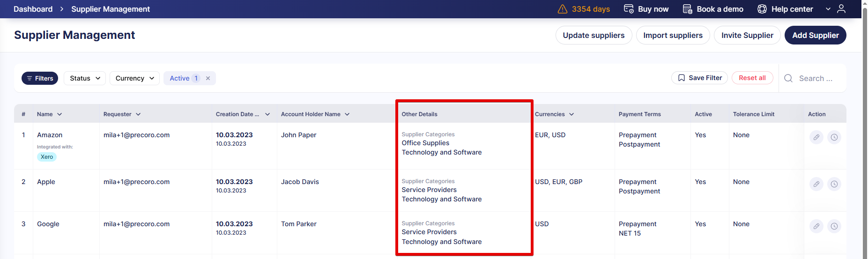Click the Supplier Management breadcrumb
Image resolution: width=868 pixels, height=259 pixels.
[111, 9]
